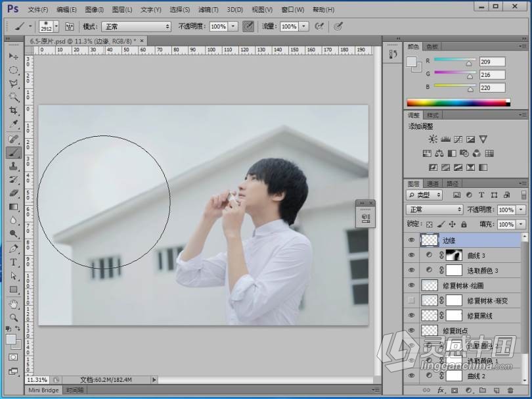Open the layer 不透明度 slider arrow
The height and width of the screenshot is (399, 532).
[521, 210]
